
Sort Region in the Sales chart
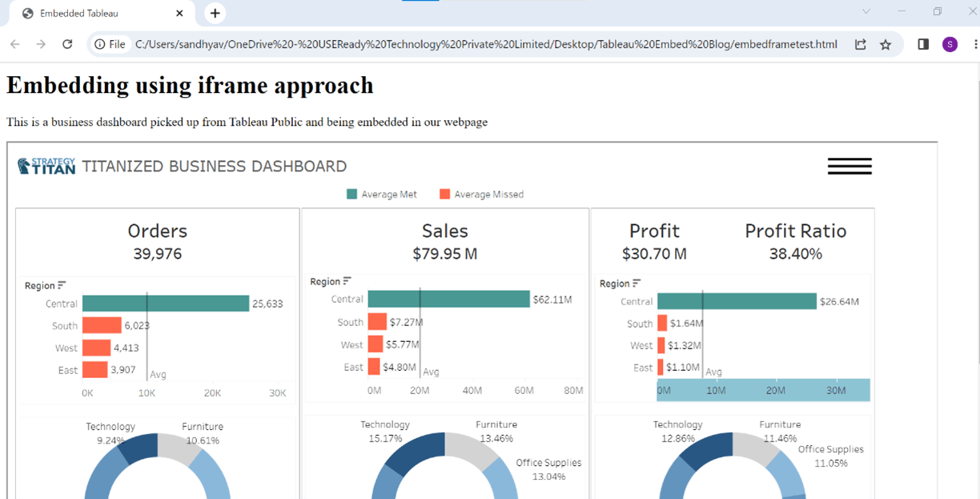coord(347,281)
